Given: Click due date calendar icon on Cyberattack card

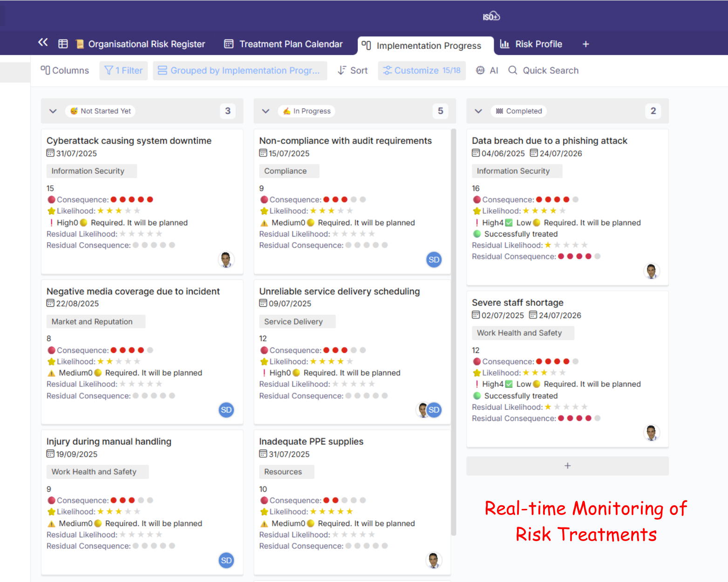Looking at the screenshot, I should pyautogui.click(x=50, y=153).
